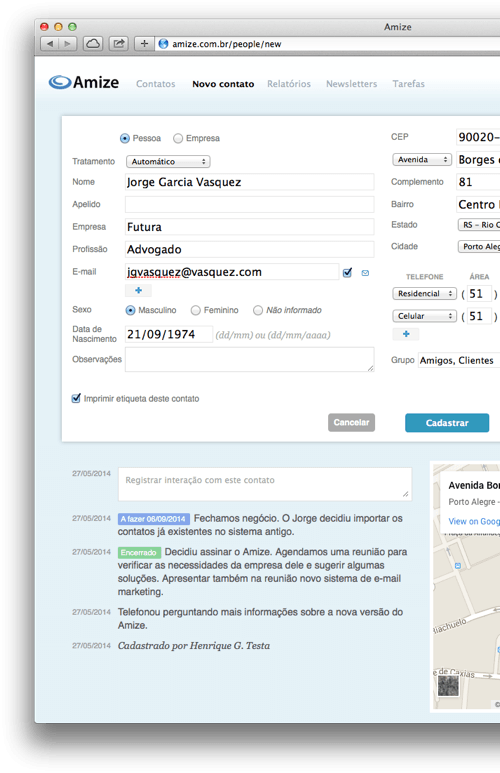Select the Empresa radio button
This screenshot has width=500, height=773.
point(178,139)
